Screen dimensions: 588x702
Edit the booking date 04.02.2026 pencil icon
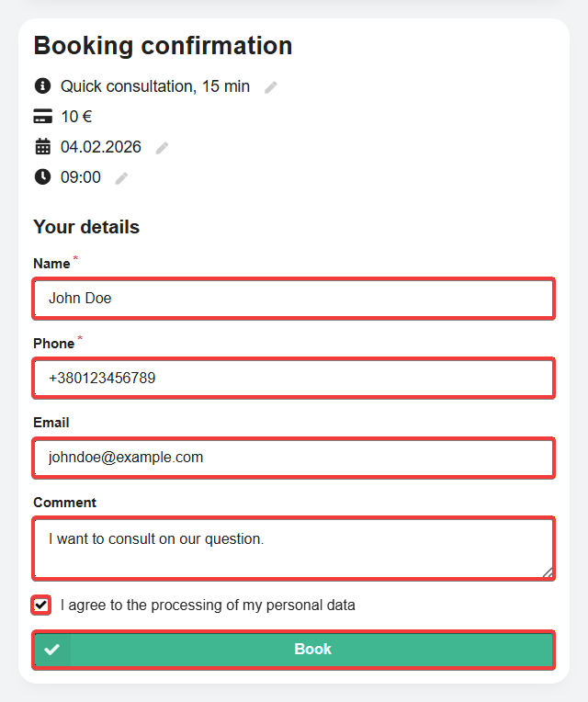coord(162,148)
